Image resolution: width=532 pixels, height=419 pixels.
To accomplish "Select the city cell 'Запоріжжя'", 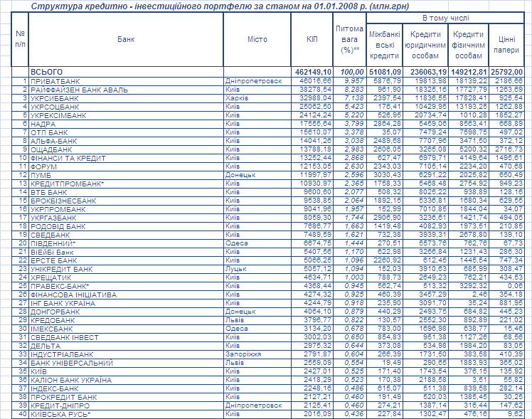I will coord(257,354).
